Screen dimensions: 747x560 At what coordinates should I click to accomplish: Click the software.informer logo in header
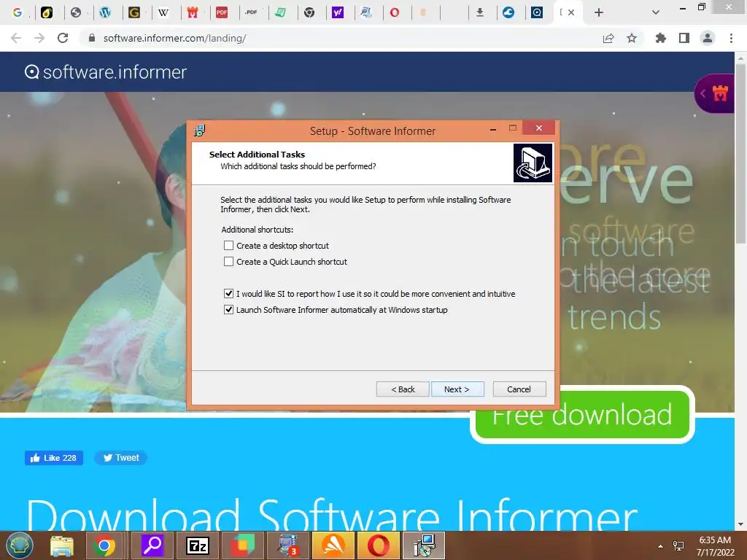tap(105, 72)
